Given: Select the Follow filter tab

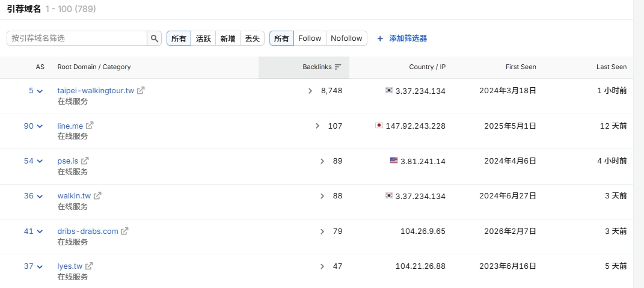Looking at the screenshot, I should point(310,38).
